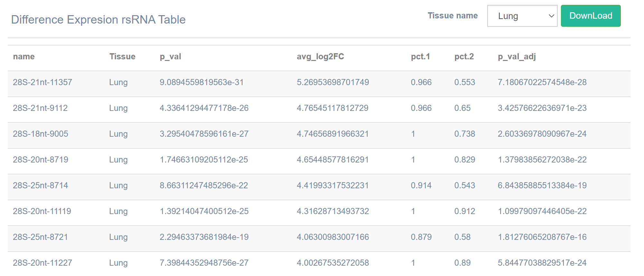Viewport: 644px width, 276px height.
Task: Select the name cell 28S-20nt-11119
Action: point(42,211)
